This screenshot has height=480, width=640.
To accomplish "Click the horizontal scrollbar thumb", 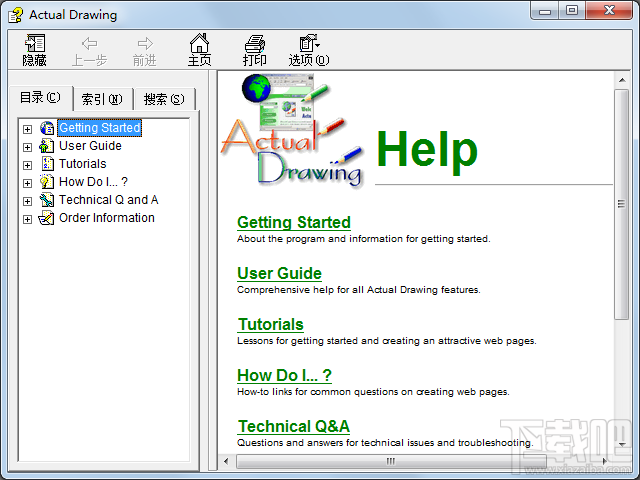I will [x=391, y=461].
